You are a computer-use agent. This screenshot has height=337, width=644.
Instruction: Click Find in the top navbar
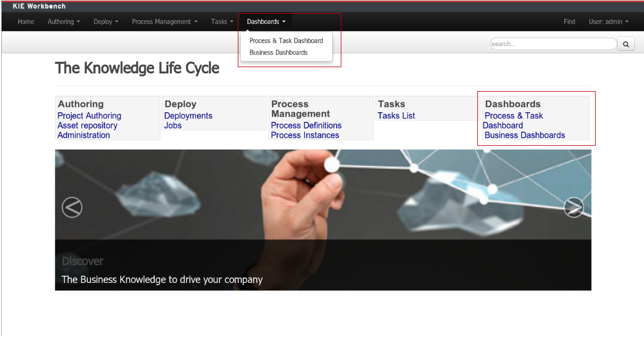pos(569,22)
